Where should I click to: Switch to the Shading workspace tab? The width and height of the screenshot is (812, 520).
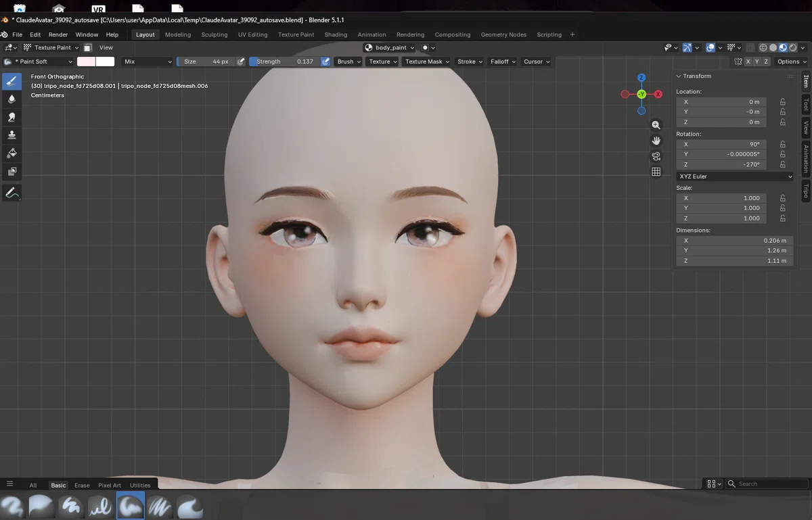(x=336, y=34)
